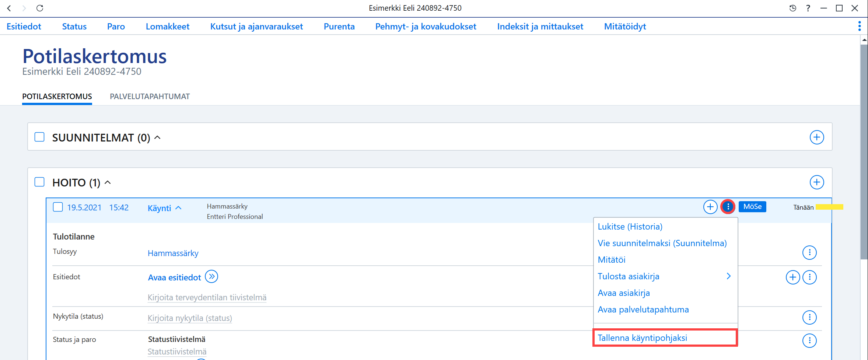The width and height of the screenshot is (868, 360).
Task: Open the three-dot menu for Esitiedot row
Action: coord(809,277)
